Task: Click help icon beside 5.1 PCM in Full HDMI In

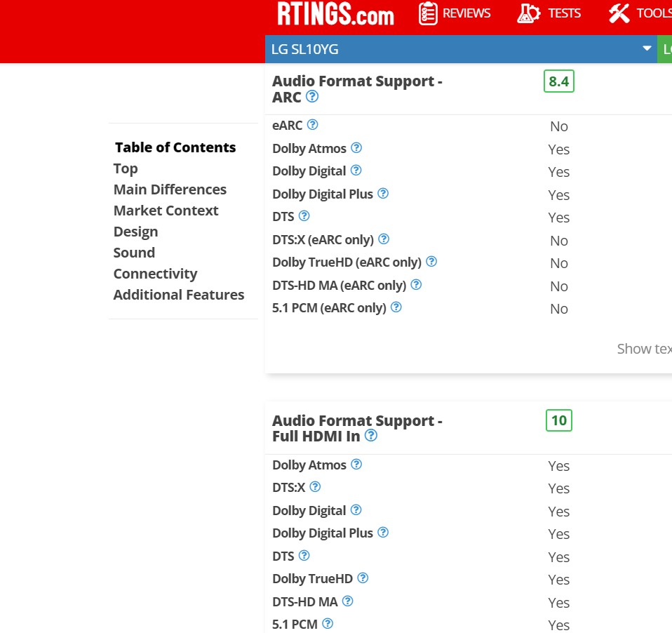Action: (328, 624)
